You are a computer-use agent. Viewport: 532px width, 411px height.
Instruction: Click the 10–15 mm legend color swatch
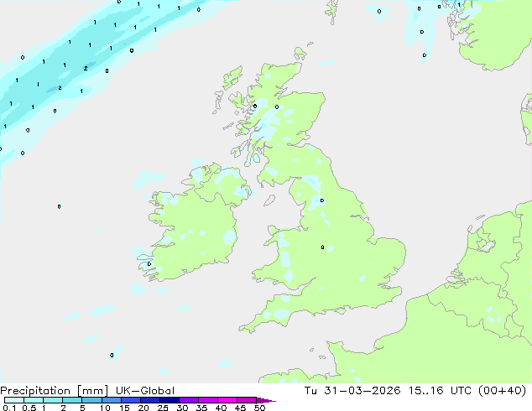(112, 400)
